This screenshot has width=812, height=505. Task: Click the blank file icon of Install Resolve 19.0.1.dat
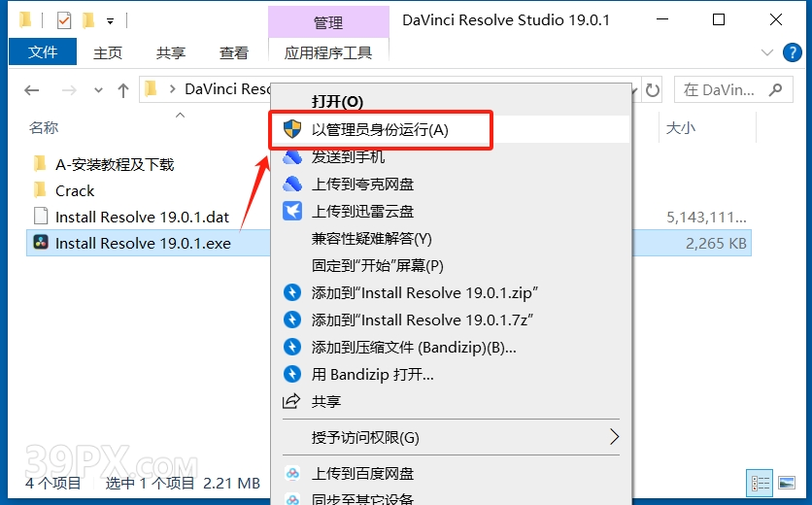point(41,216)
